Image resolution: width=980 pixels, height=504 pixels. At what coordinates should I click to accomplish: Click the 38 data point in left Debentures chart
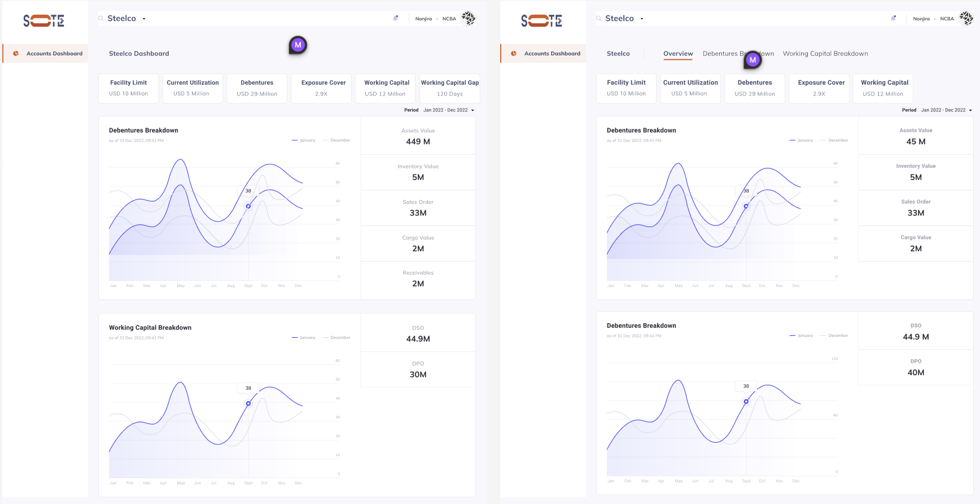click(x=248, y=206)
